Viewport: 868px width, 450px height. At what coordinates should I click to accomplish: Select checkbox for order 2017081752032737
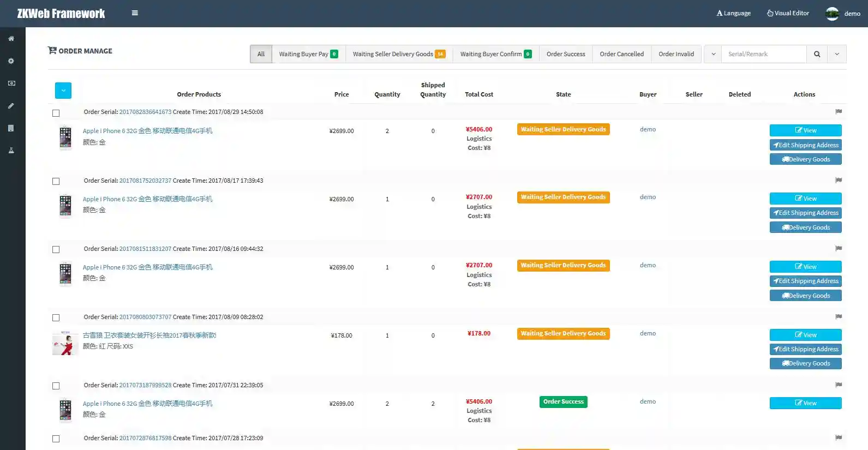[x=56, y=181]
